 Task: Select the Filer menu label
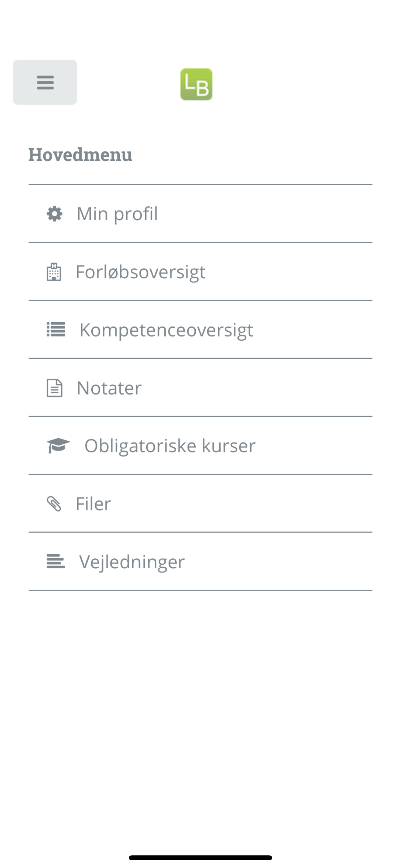(93, 504)
